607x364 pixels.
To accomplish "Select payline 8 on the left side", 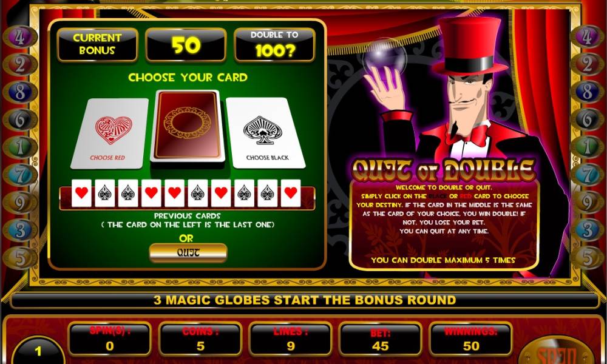I will tap(20, 92).
